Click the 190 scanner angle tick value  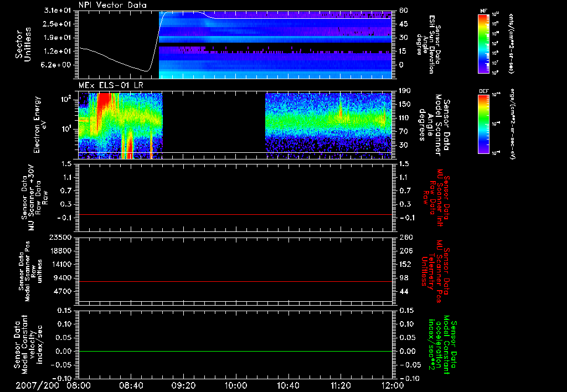point(405,91)
